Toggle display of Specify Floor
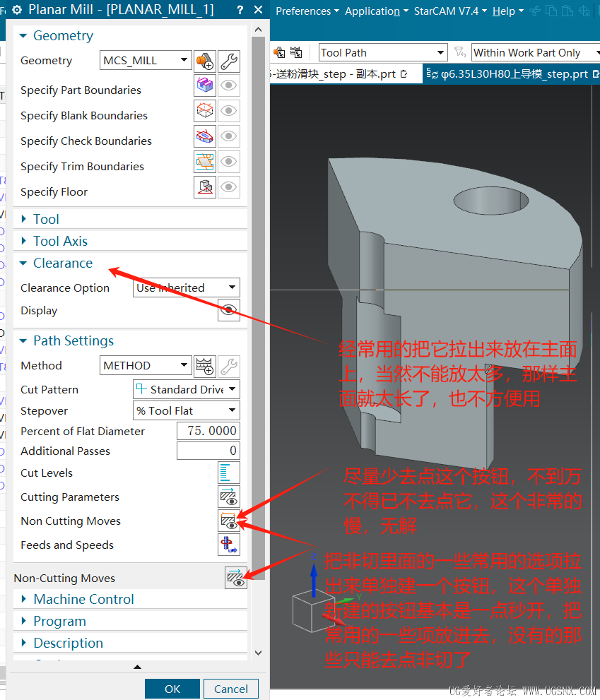Screen dimensions: 600x700 (229, 187)
